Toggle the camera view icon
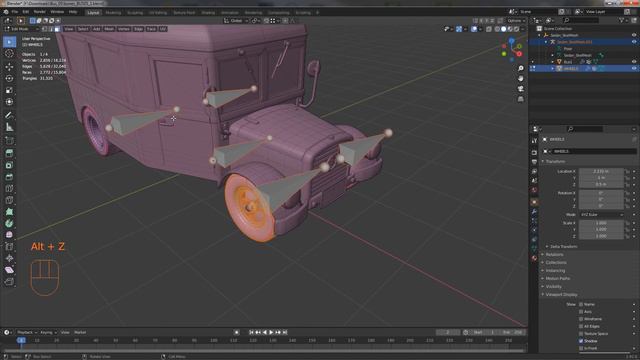 pos(520,89)
